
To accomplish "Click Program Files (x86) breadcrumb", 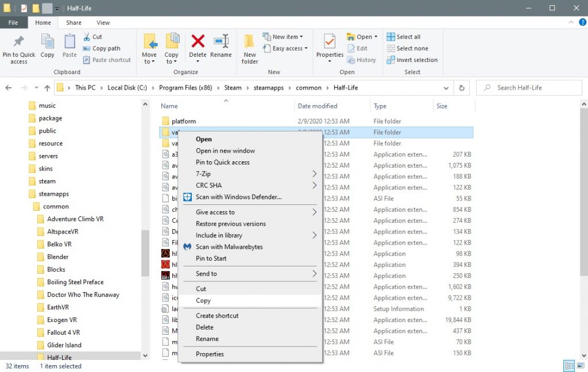I will click(x=185, y=88).
